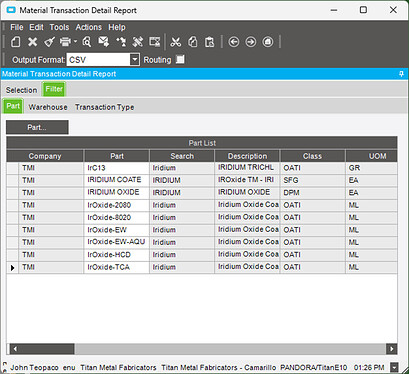Click the Print toolbar icon
This screenshot has width=409, height=374.
(x=65, y=42)
